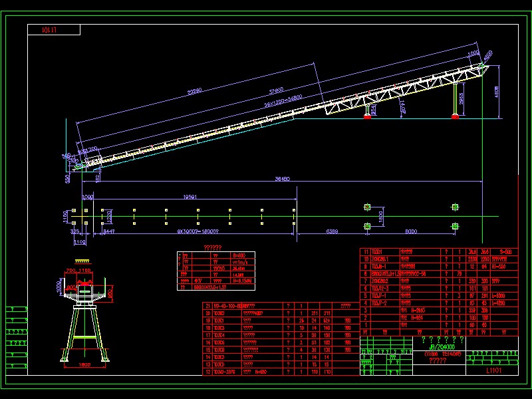Click the 6369 spacing dimension
The width and height of the screenshot is (532, 399).
click(x=332, y=231)
